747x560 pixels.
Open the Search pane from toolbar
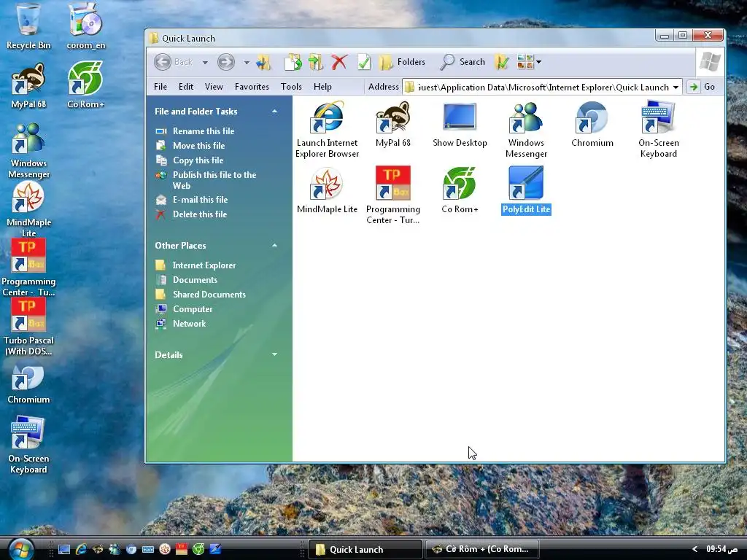[462, 62]
